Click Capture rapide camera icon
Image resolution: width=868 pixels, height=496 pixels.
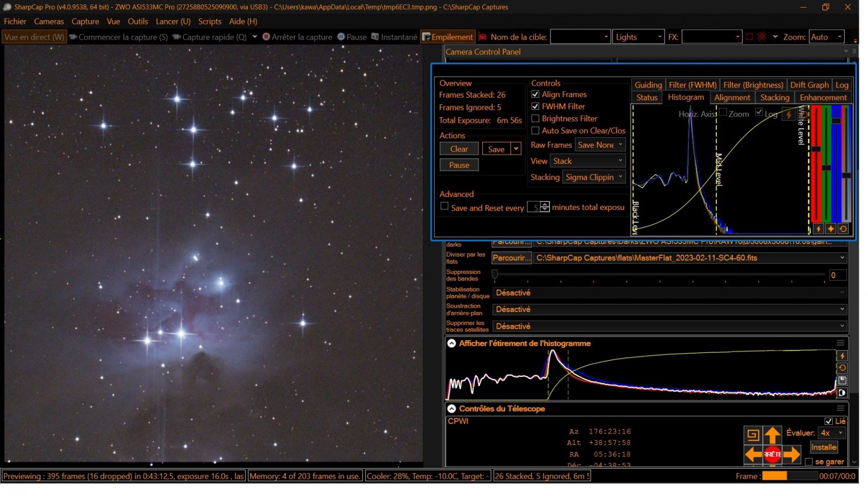tap(176, 37)
